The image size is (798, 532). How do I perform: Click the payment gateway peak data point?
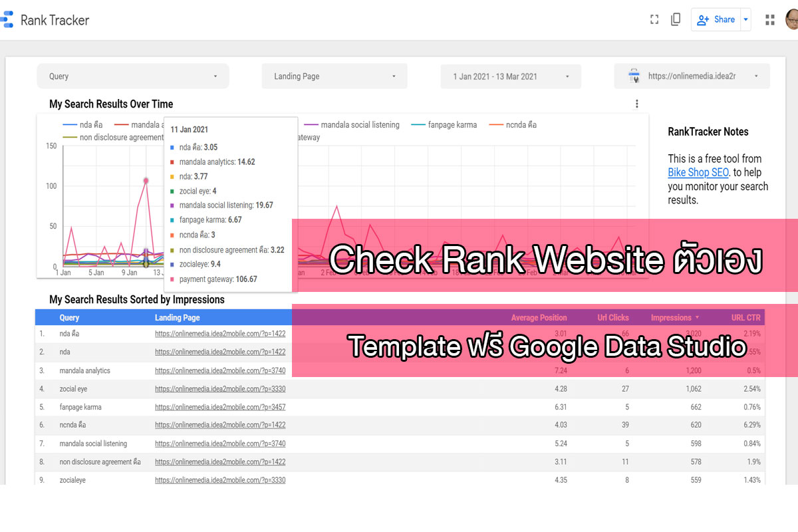click(x=146, y=180)
